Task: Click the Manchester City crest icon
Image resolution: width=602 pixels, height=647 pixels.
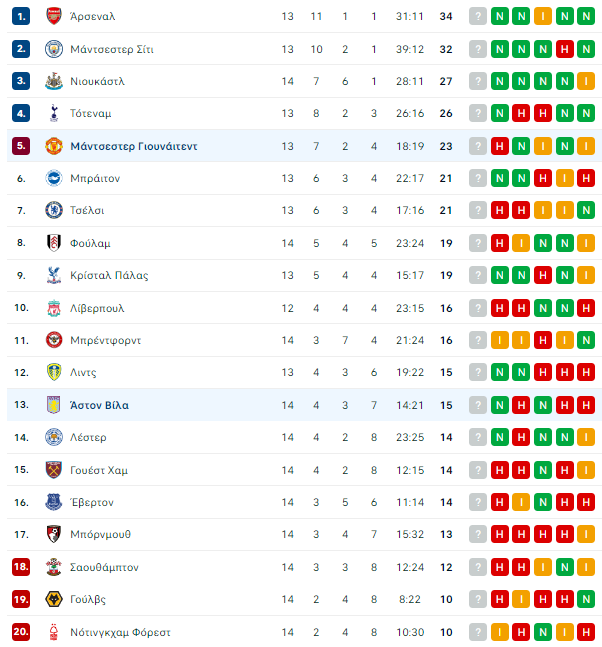Action: coord(54,49)
